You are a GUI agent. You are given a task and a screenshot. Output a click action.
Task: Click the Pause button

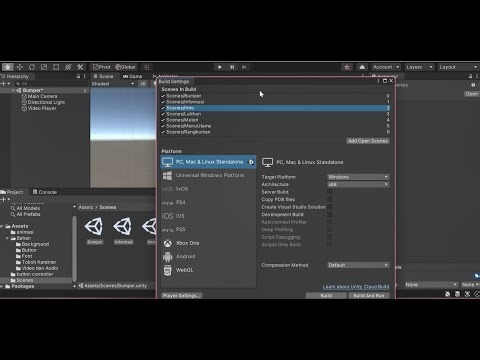click(x=232, y=67)
